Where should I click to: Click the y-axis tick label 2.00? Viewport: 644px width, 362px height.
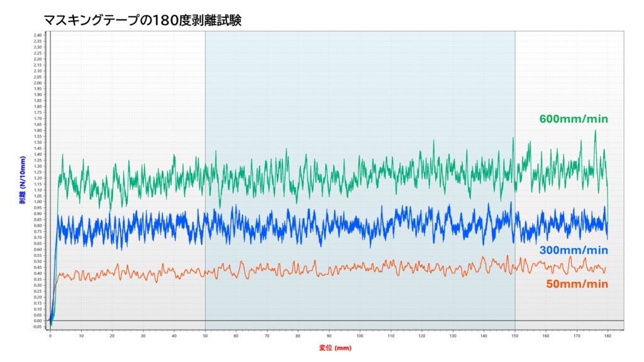tap(38, 83)
